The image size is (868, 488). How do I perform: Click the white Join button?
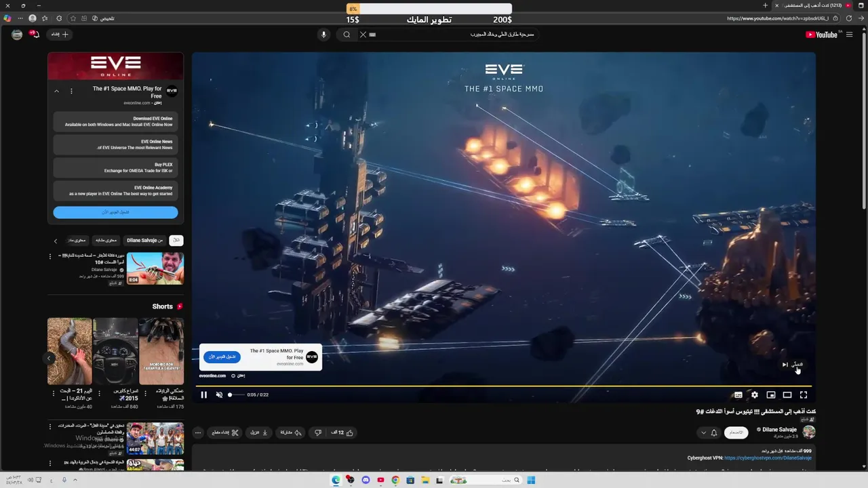[736, 432]
